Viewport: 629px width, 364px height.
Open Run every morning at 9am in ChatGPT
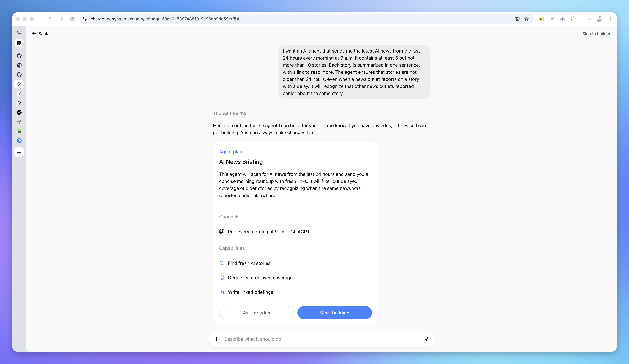tap(296, 232)
